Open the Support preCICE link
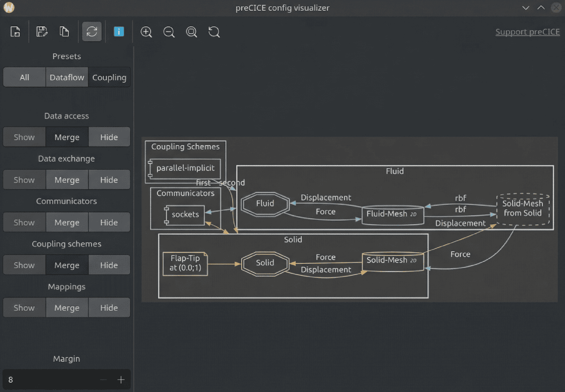Screen dimensions: 565x392 528,31
